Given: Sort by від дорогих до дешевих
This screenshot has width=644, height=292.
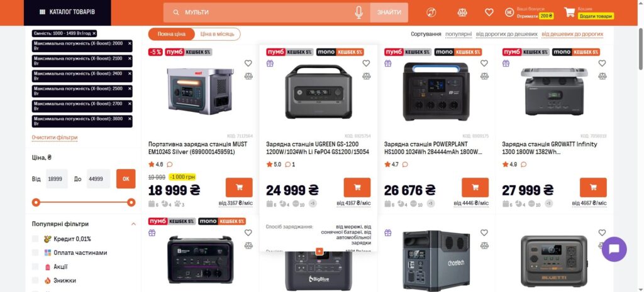Looking at the screenshot, I should click(506, 34).
